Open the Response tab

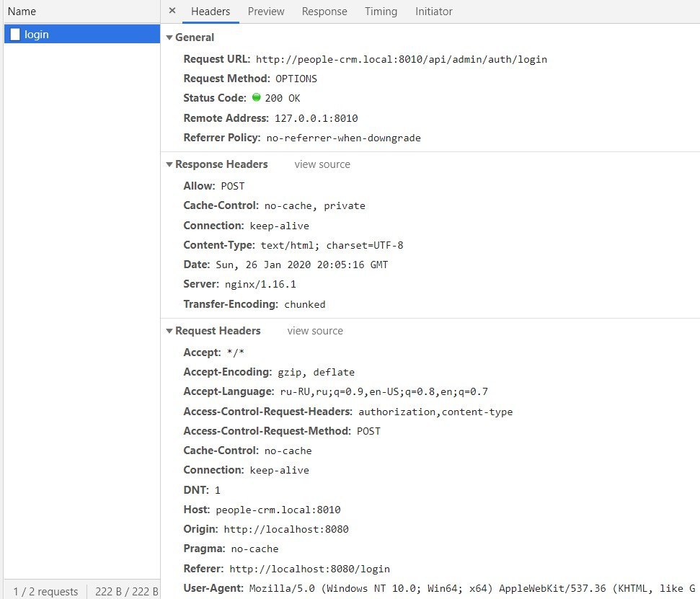(324, 12)
